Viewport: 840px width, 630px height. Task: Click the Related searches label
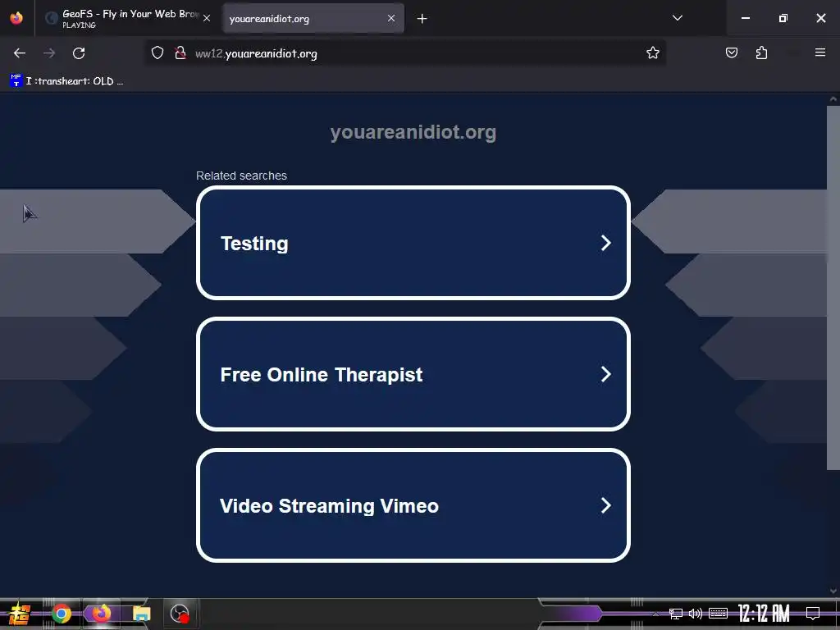(x=241, y=176)
